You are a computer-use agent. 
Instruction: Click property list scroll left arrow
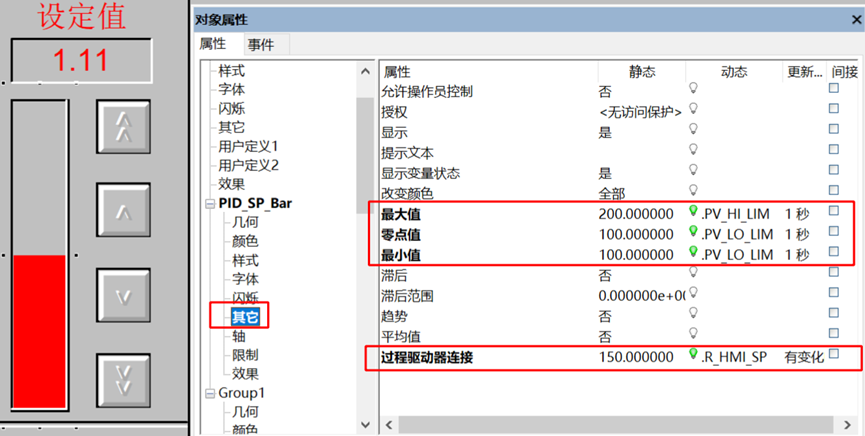[389, 425]
